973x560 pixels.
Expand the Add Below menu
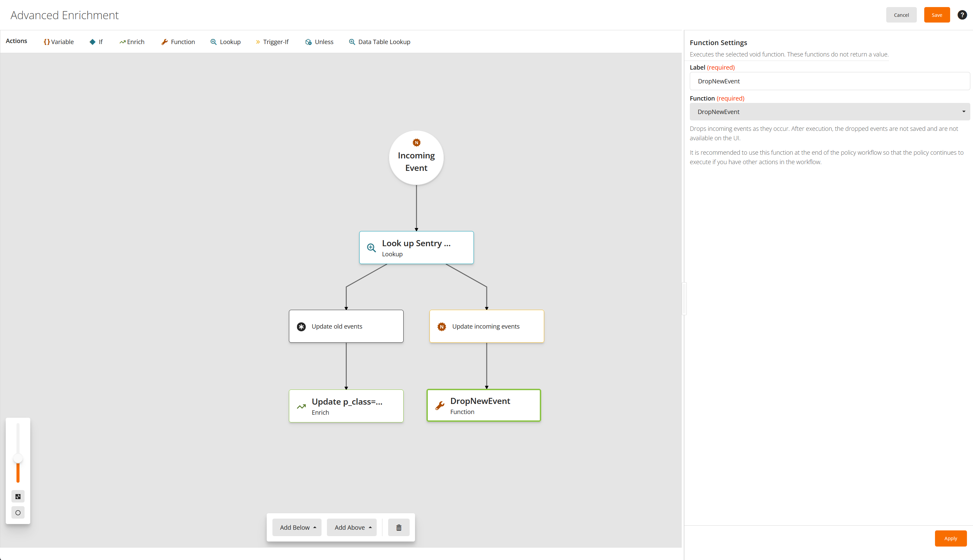(x=297, y=527)
